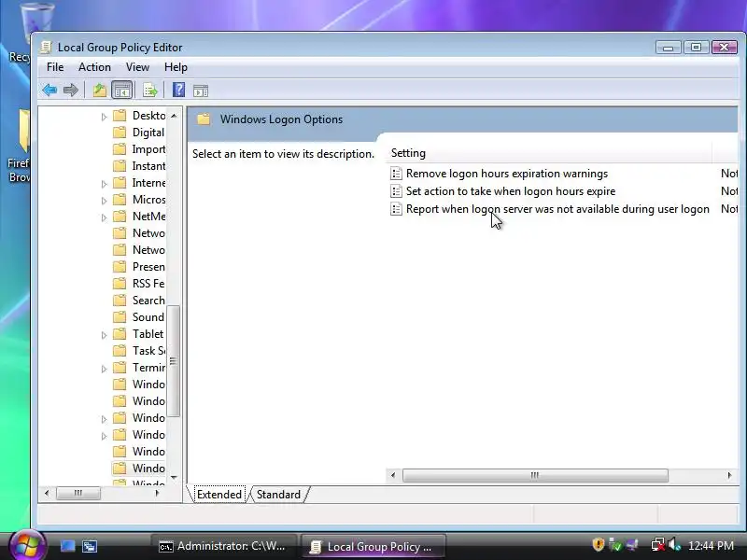Click the folder icon next to RSS Fe

pyautogui.click(x=120, y=284)
